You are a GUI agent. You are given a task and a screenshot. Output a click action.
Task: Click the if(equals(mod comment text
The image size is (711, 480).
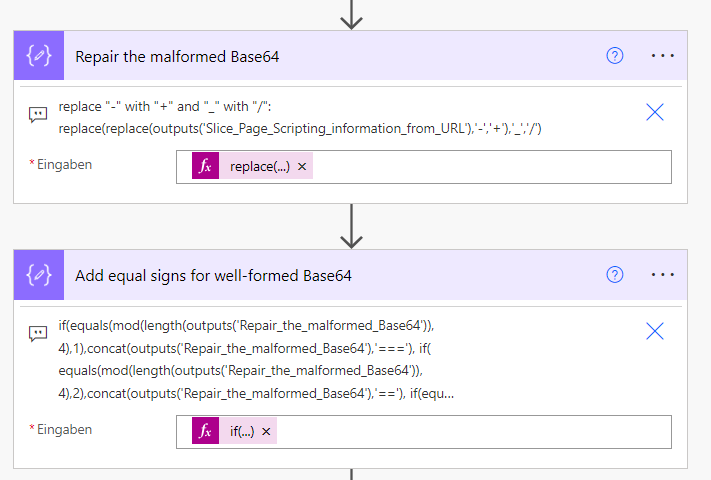(256, 359)
